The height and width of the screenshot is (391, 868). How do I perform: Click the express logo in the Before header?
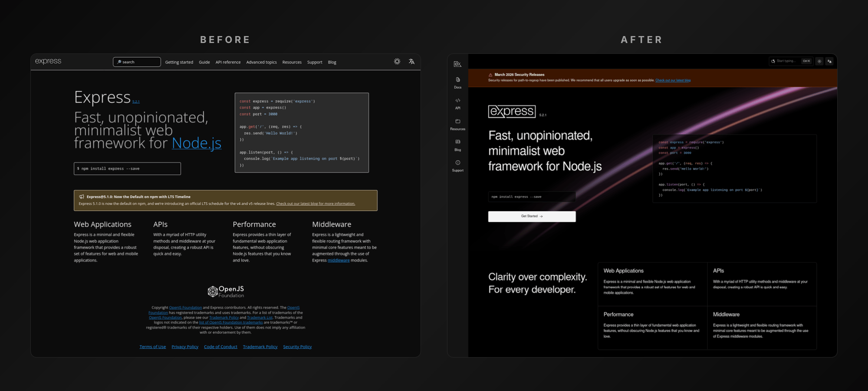48,61
